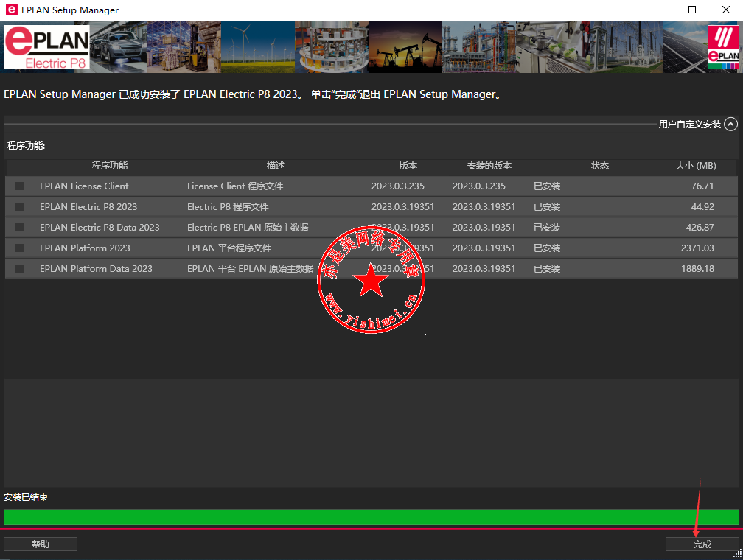This screenshot has width=743, height=560.
Task: Toggle the EPLAN Platform Data 2023 checkbox
Action: point(20,269)
